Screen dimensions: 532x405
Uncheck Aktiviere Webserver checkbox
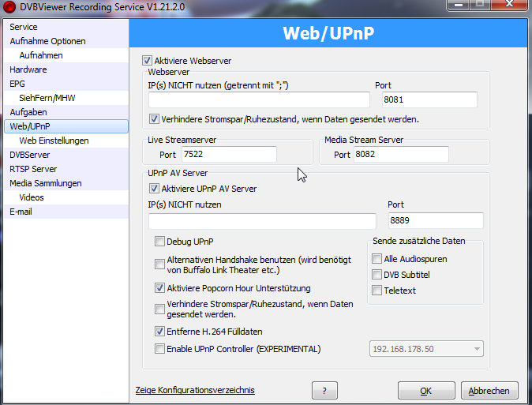(x=147, y=61)
